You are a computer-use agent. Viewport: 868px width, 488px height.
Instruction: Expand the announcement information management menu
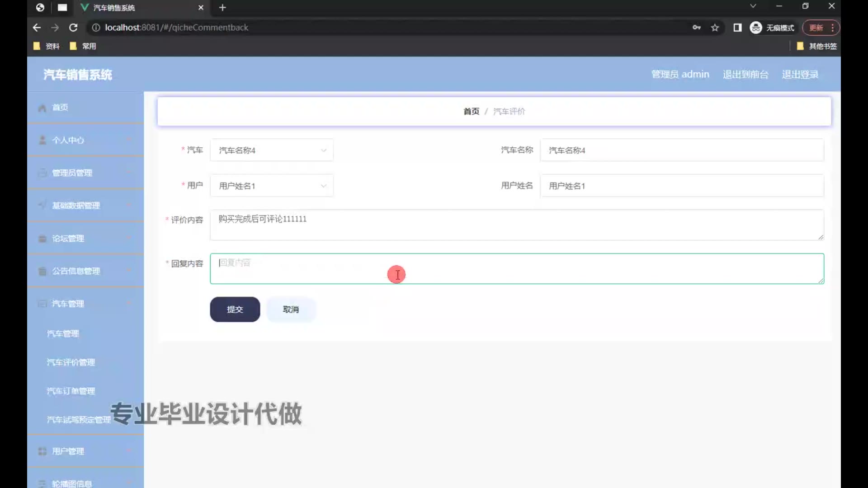(x=85, y=271)
